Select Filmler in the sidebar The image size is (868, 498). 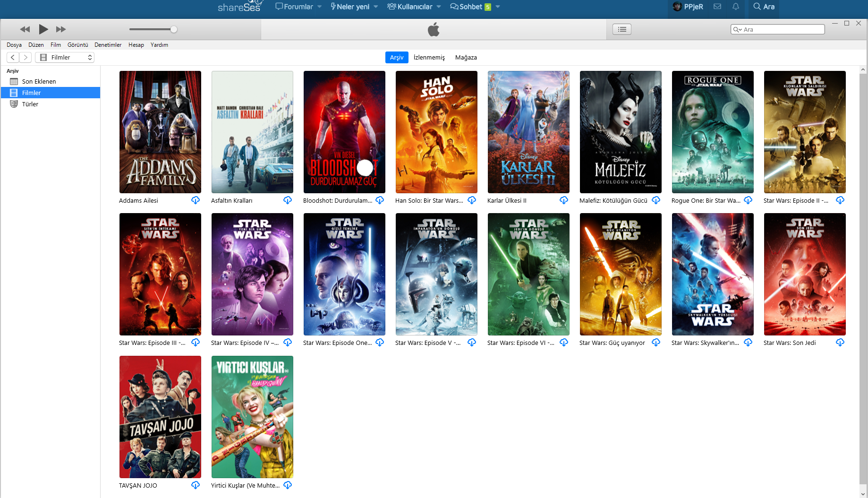click(51, 93)
